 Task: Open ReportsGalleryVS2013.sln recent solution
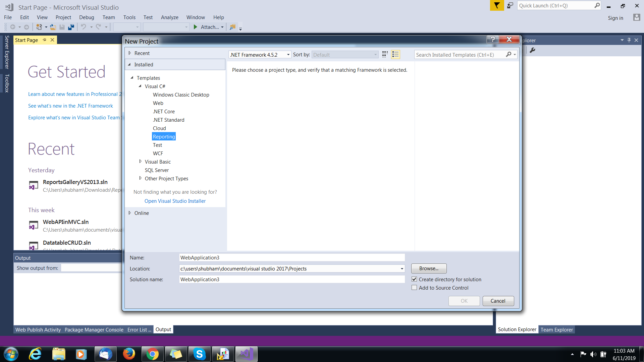(x=75, y=182)
